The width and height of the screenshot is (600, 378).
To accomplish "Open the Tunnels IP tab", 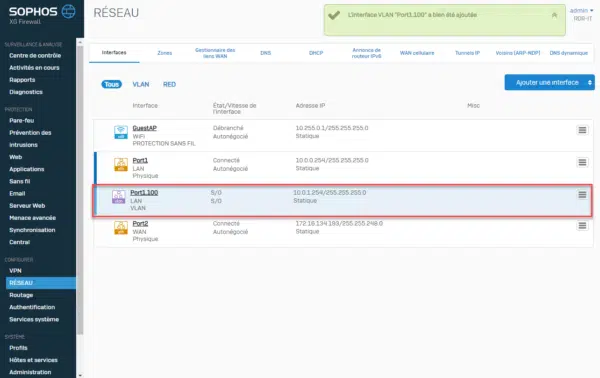I will coord(467,53).
